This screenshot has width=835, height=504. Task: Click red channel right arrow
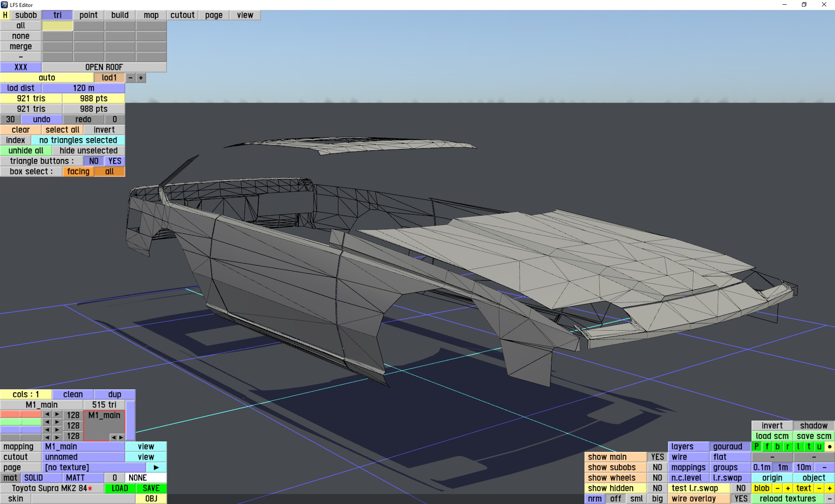tap(57, 414)
